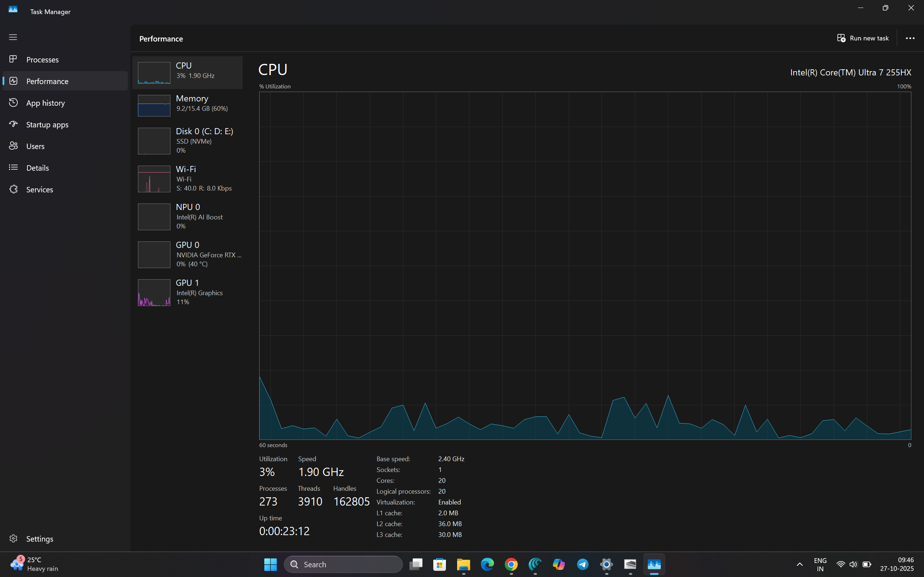The width and height of the screenshot is (924, 577).
Task: Open Startup apps gauge icon
Action: 13,124
